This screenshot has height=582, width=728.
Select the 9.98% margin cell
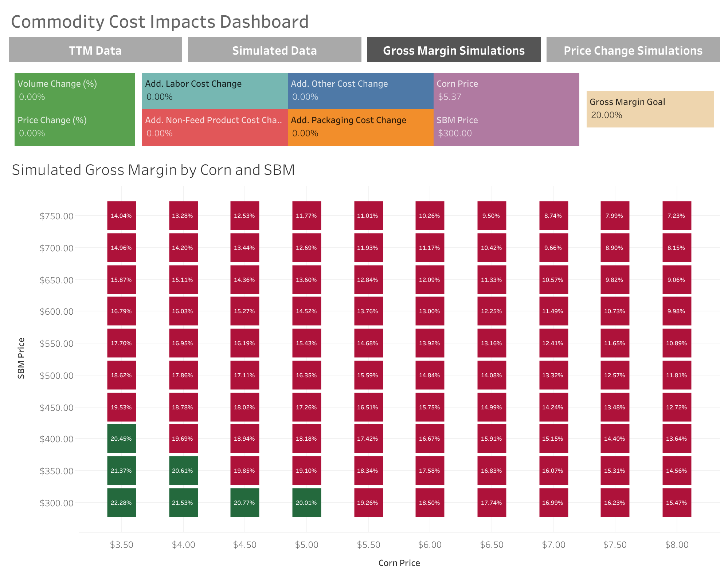coord(677,311)
